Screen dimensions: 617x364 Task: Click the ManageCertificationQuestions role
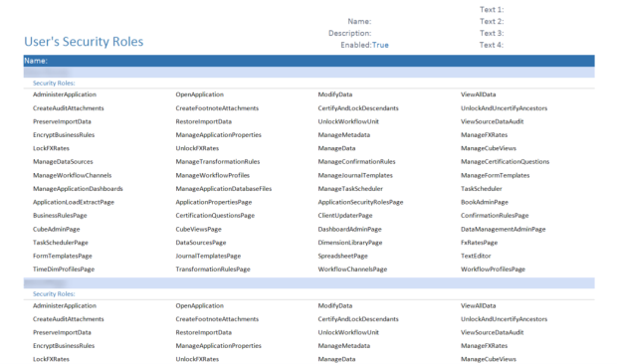[505, 161]
